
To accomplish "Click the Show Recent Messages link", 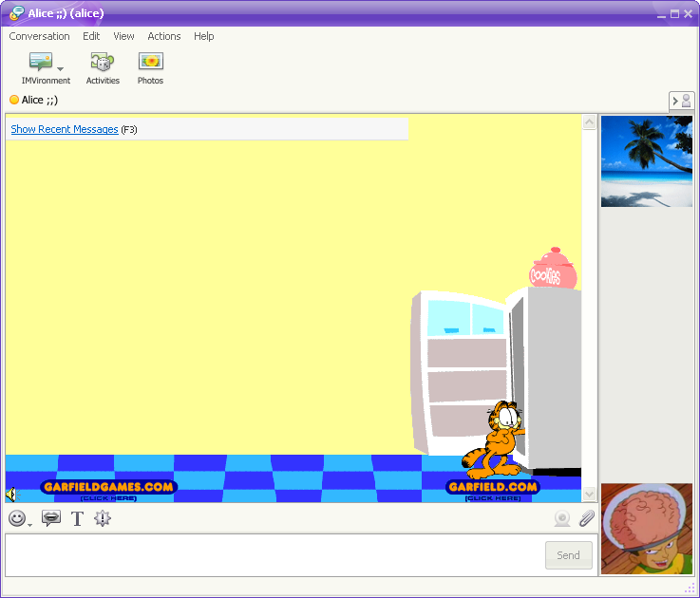I will (65, 129).
